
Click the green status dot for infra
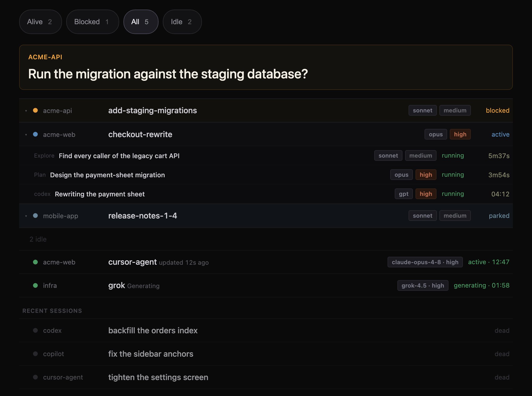(x=35, y=285)
